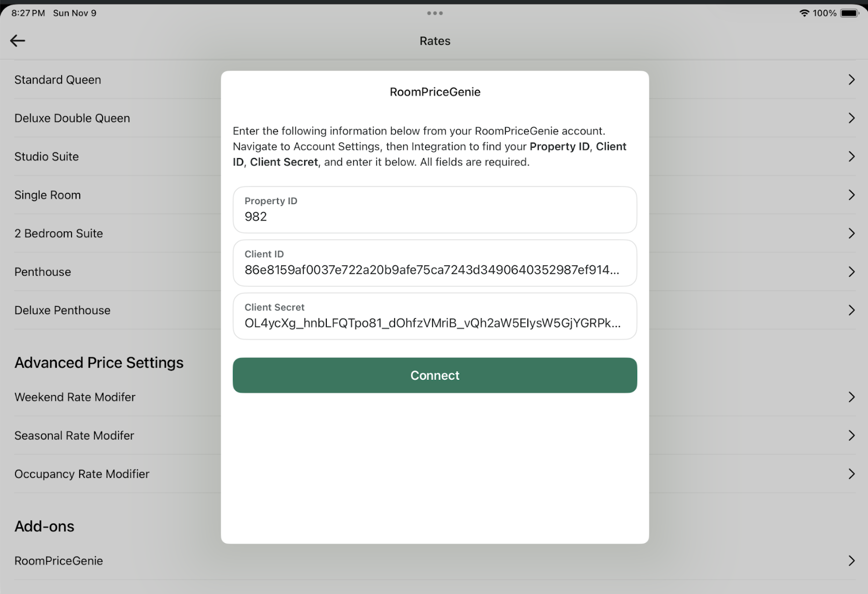The width and height of the screenshot is (868, 594).
Task: Tap the battery status icon
Action: click(849, 13)
